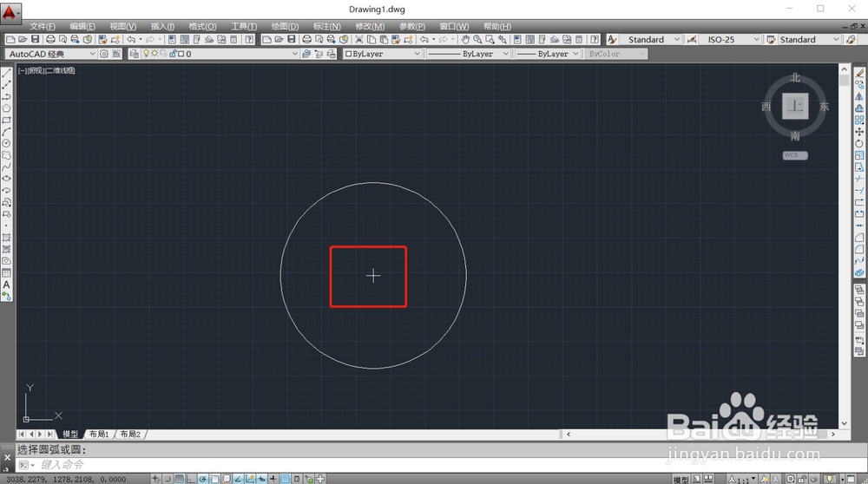The image size is (868, 484).
Task: Open the WCS dropdown under ViewCube
Action: 795,155
